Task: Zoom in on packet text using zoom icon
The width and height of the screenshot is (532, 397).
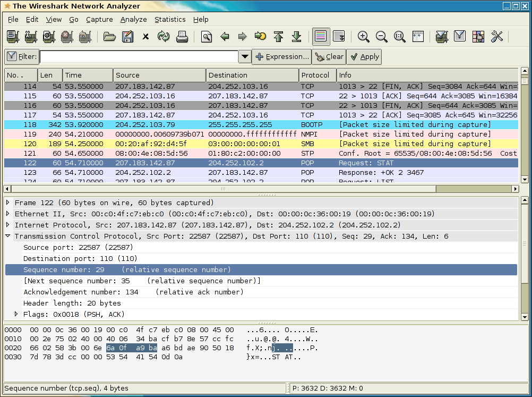Action: (364, 37)
